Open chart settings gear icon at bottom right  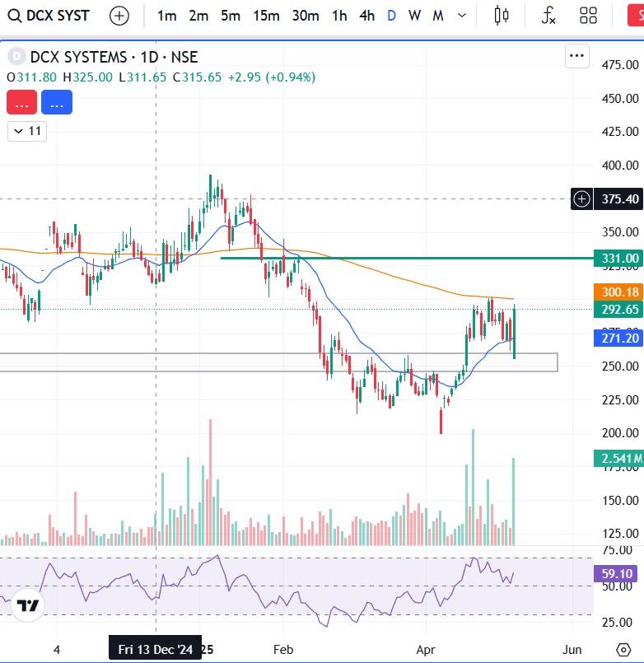pos(623,650)
